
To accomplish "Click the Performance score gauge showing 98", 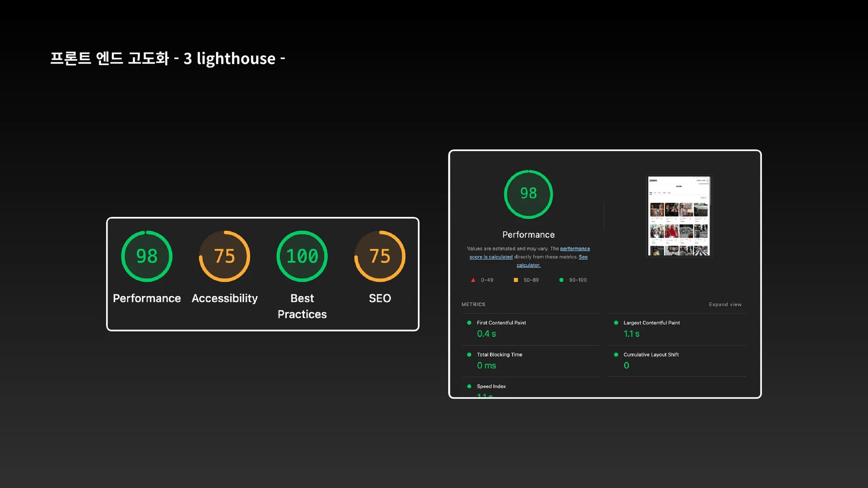I will [x=147, y=256].
